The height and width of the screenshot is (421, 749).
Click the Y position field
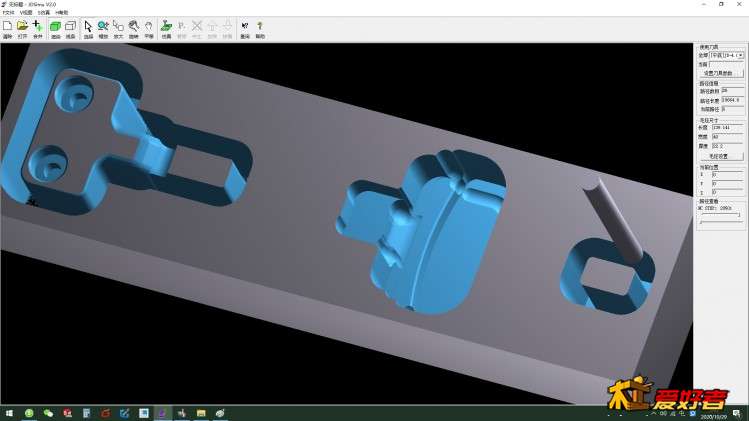(x=728, y=184)
